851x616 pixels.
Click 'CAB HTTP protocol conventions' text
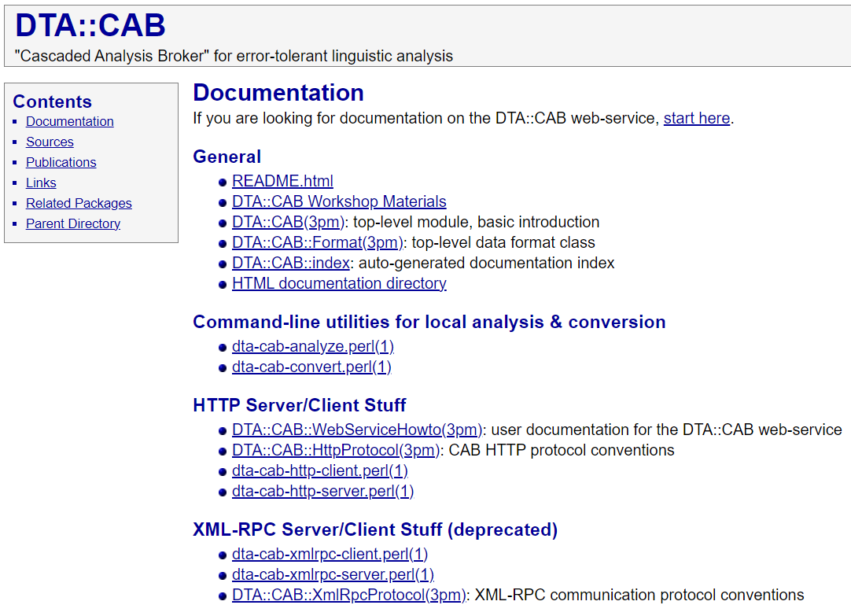pos(562,450)
